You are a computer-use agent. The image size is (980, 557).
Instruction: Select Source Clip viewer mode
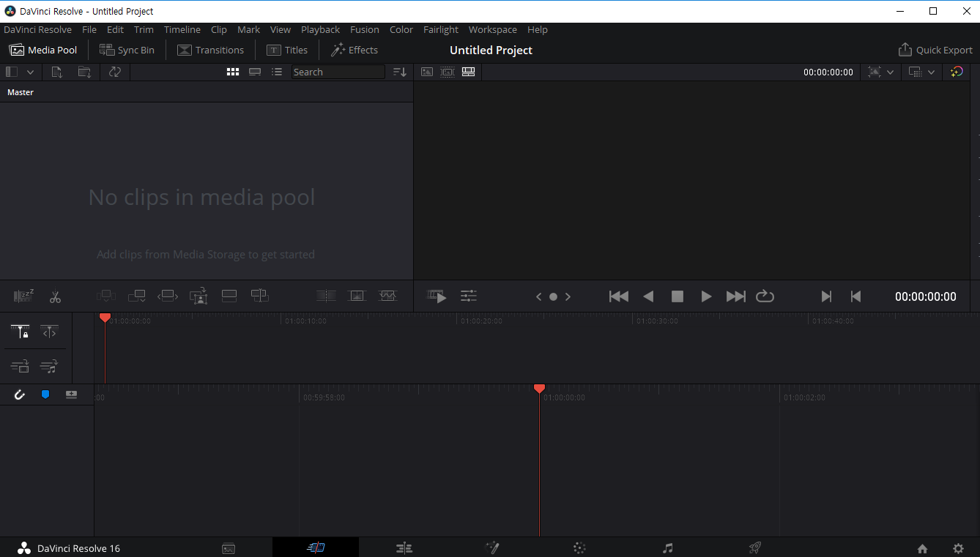(427, 72)
